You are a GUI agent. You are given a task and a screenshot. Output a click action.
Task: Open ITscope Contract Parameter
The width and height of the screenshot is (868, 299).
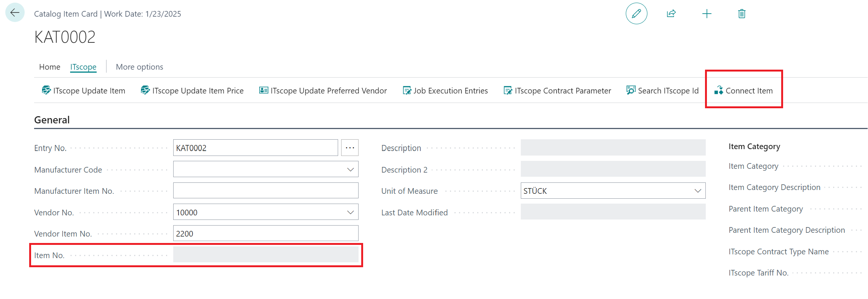coord(557,91)
